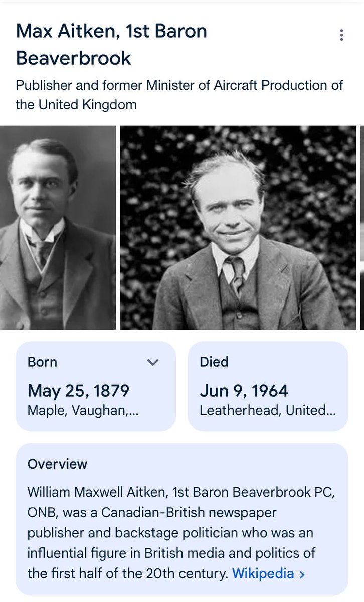The image size is (364, 602).
Task: Tap the birthplace "Maple, Vaughan,…"
Action: (83, 411)
